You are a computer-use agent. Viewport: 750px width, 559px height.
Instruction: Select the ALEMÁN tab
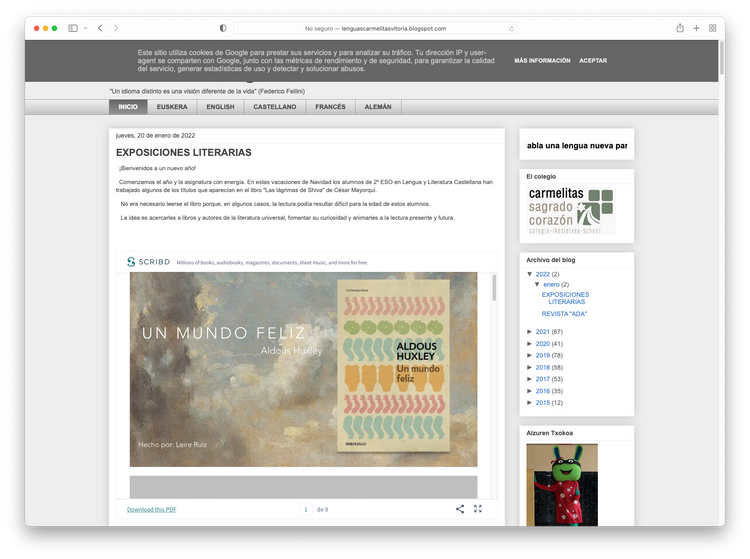[378, 107]
